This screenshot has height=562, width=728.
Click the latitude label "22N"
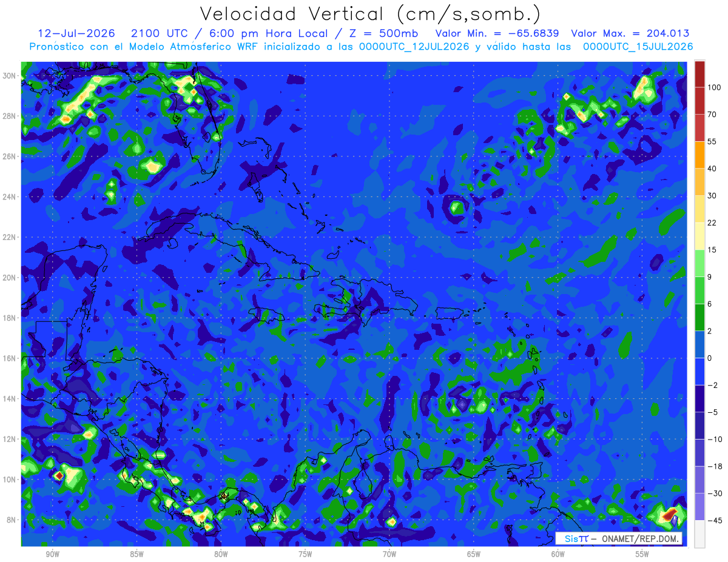pyautogui.click(x=8, y=237)
